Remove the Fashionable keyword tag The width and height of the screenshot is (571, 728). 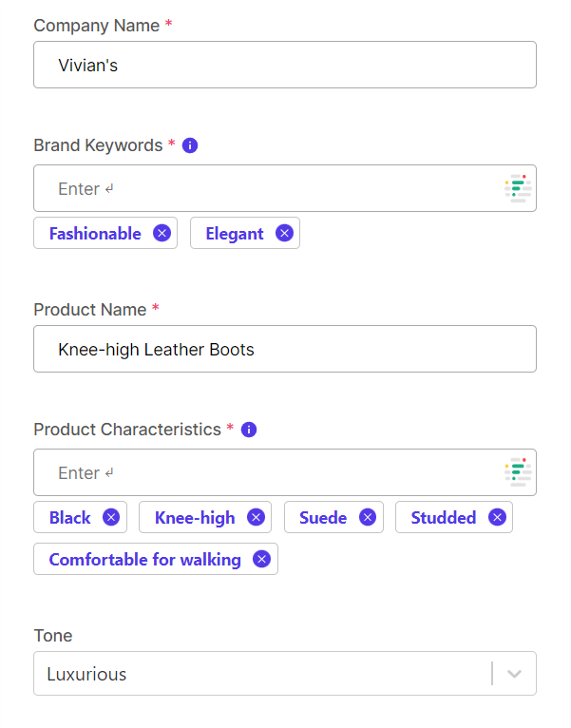click(x=162, y=233)
